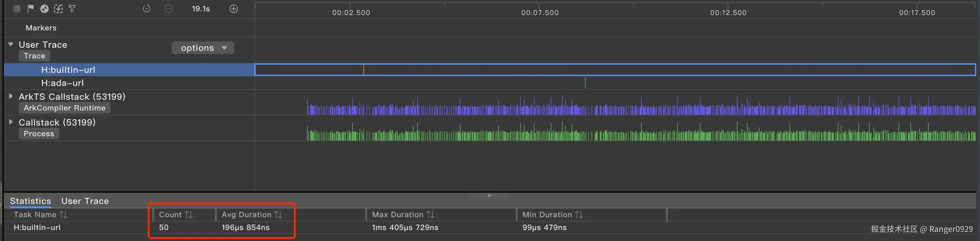This screenshot has width=980, height=241.
Task: Collapse the User Trace section
Action: click(11, 44)
